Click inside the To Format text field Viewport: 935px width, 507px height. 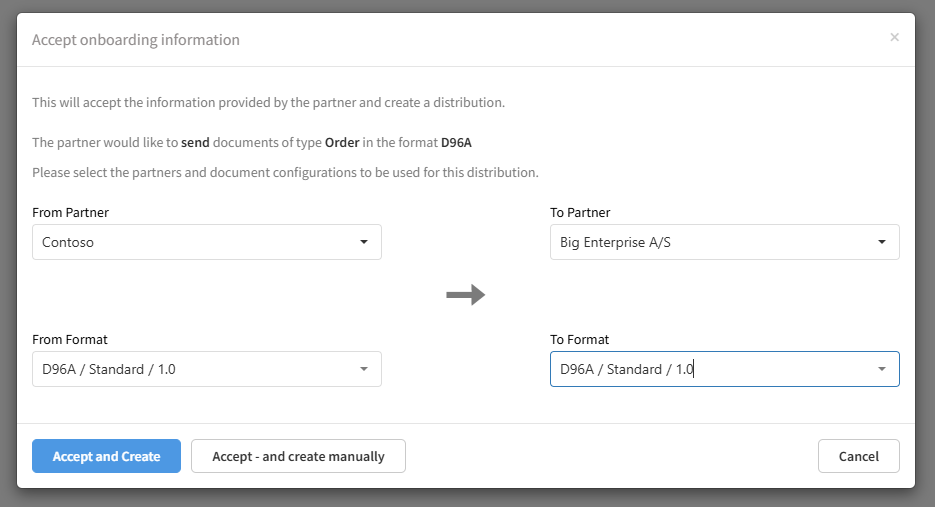(710, 369)
